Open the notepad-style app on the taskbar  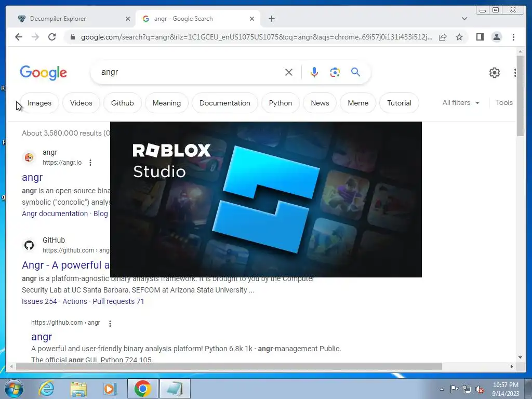[175, 389]
